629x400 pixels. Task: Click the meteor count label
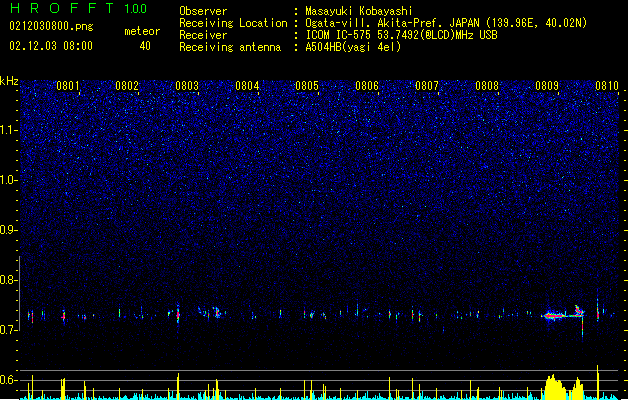tap(142, 31)
